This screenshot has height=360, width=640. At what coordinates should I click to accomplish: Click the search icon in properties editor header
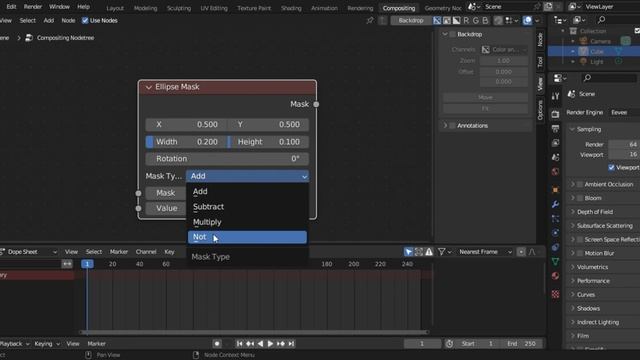[587, 78]
